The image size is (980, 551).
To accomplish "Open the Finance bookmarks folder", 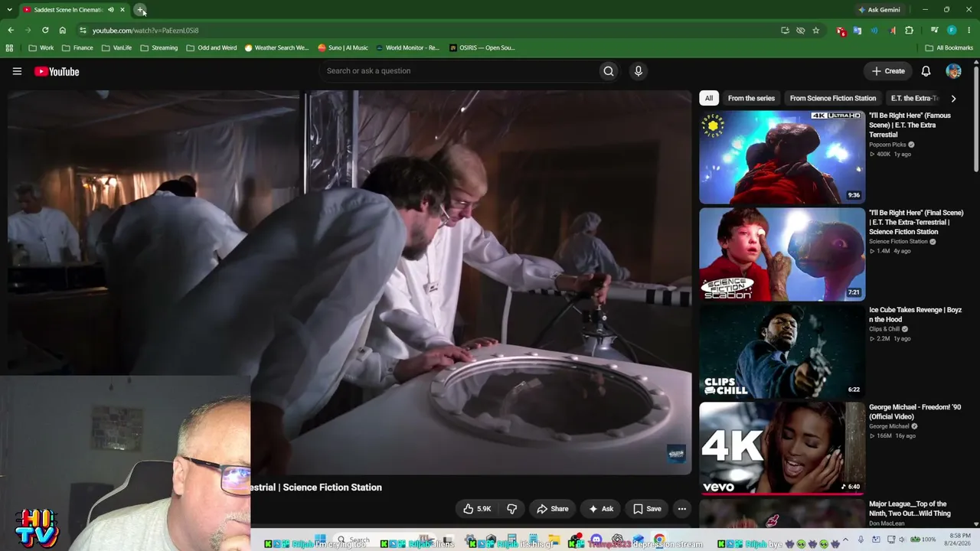I will (x=77, y=47).
